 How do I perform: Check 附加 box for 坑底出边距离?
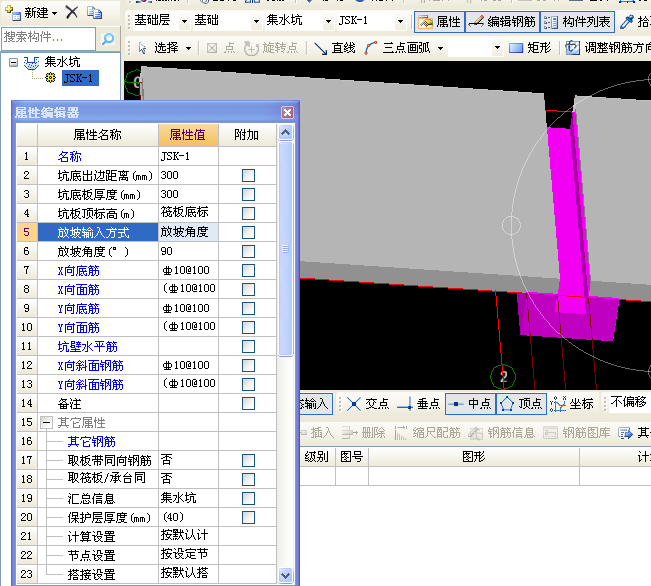(248, 175)
